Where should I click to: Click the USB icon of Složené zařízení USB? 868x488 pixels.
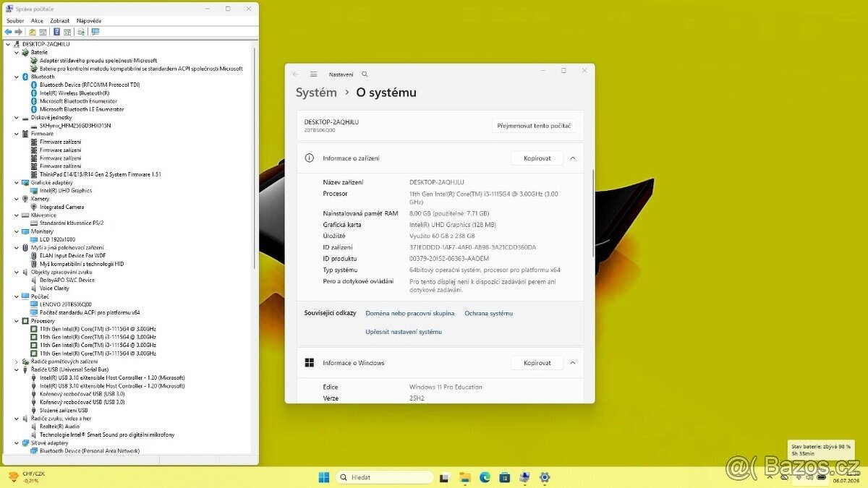click(34, 410)
